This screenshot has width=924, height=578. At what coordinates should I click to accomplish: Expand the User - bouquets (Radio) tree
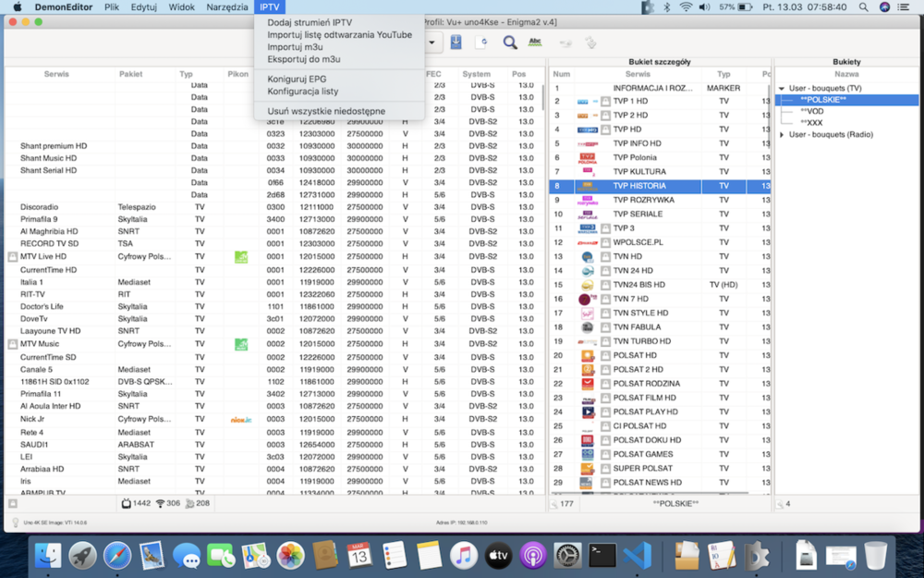pos(782,135)
